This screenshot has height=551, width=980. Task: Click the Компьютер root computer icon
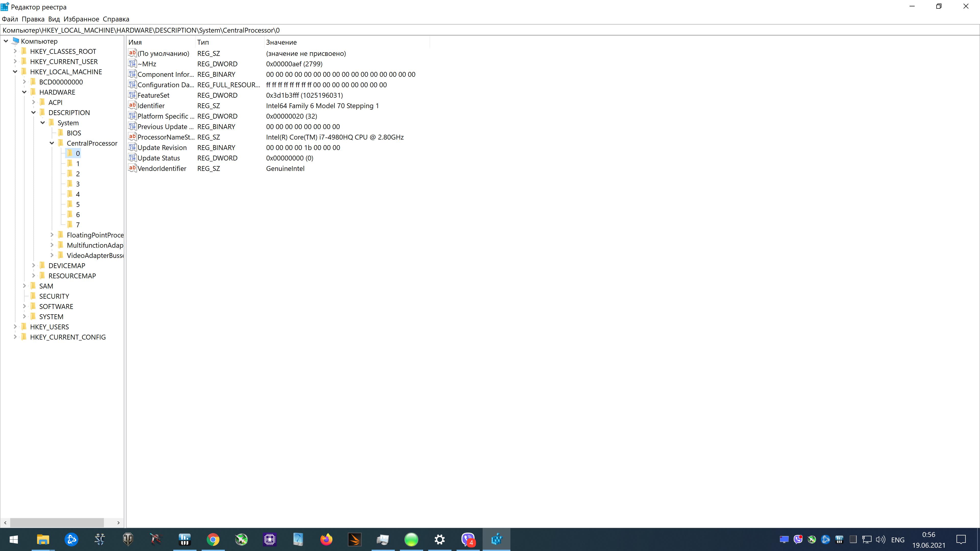[x=16, y=41]
